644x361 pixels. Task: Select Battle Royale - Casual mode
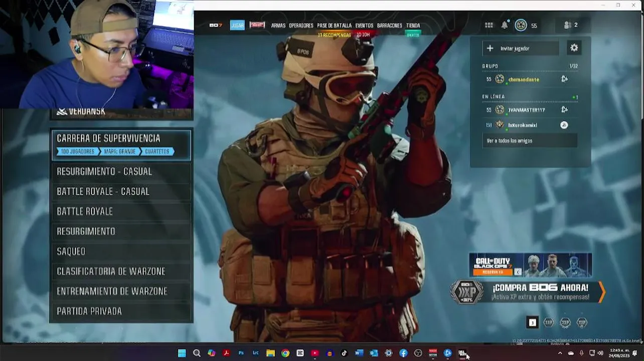click(121, 192)
